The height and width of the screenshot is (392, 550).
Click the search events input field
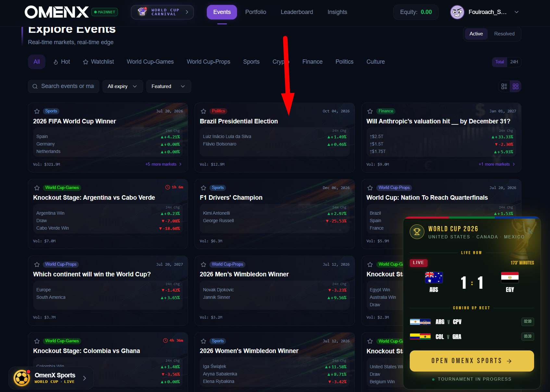click(x=64, y=86)
